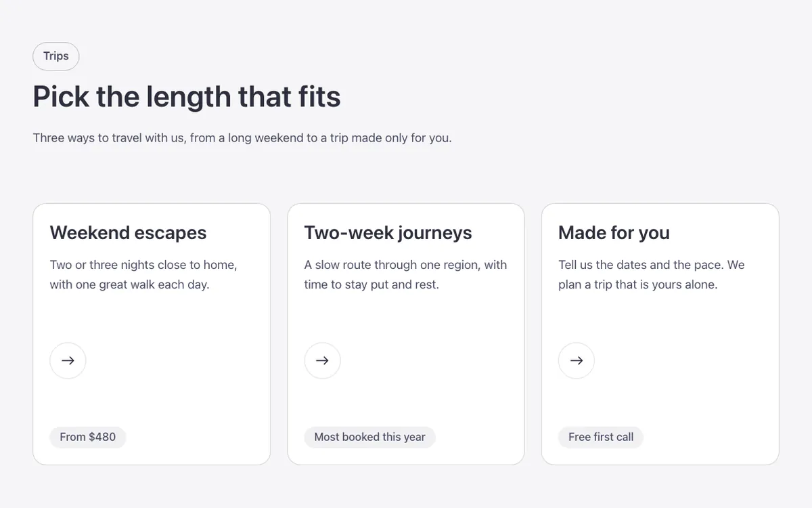Click text 'Two or three nights close to home'
812x508 pixels.
[x=142, y=265]
